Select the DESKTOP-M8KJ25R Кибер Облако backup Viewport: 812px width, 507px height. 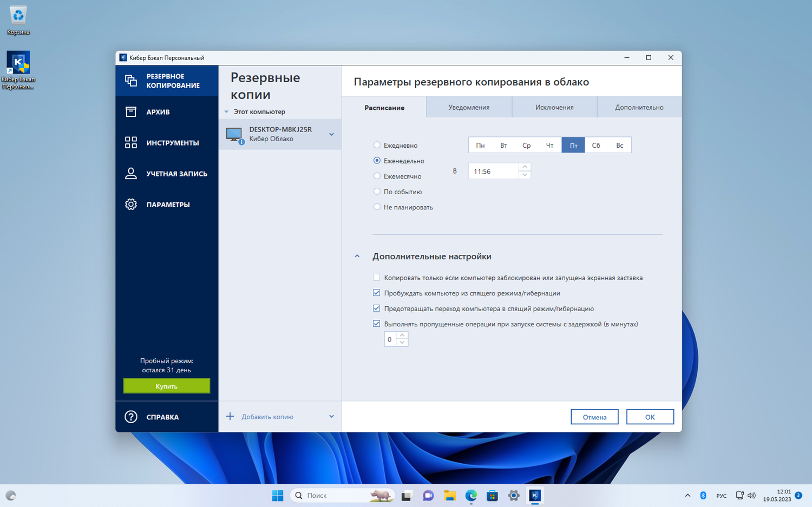[x=280, y=134]
